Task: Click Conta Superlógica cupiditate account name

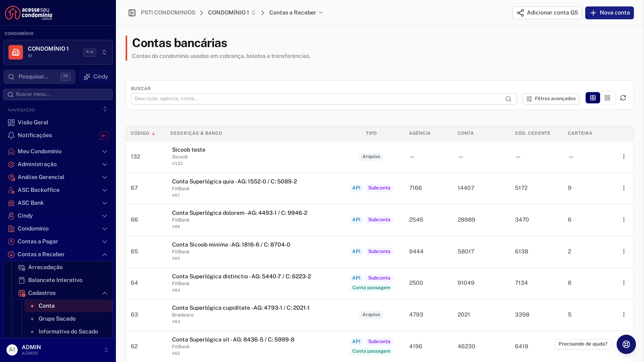Action: [x=240, y=308]
